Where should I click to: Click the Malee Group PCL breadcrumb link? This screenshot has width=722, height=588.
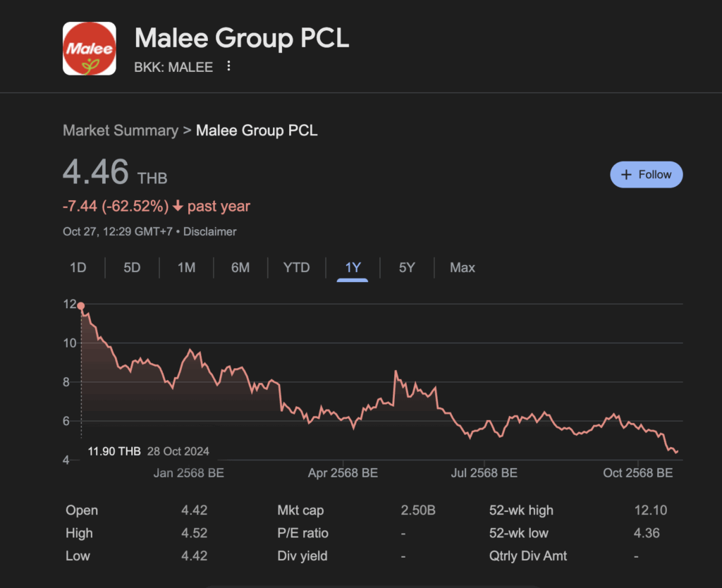[257, 130]
